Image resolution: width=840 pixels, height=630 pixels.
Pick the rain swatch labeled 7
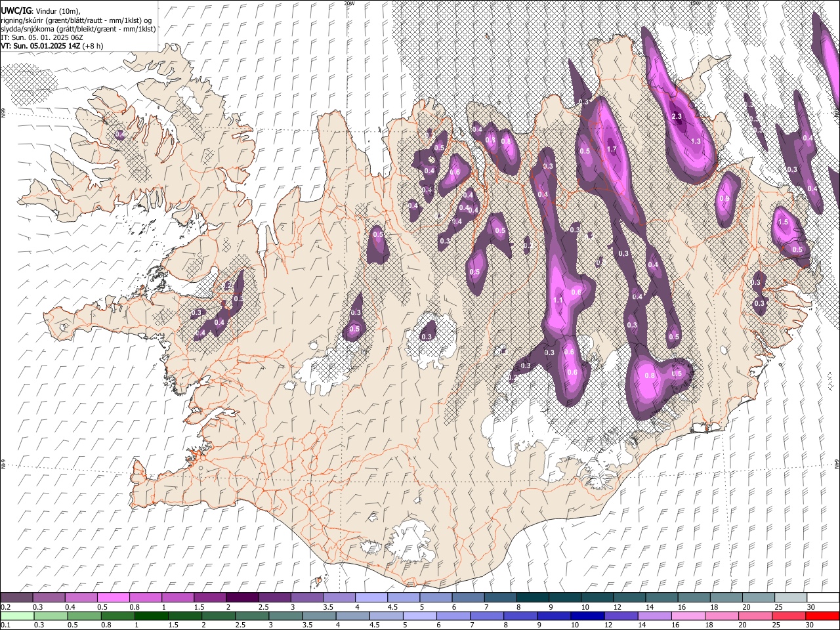point(486,616)
